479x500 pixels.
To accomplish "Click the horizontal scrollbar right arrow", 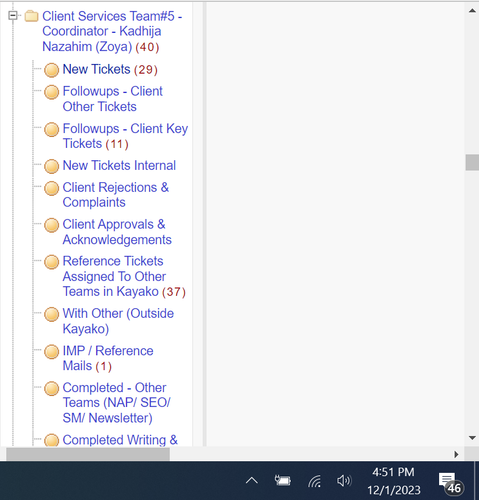I will click(456, 454).
